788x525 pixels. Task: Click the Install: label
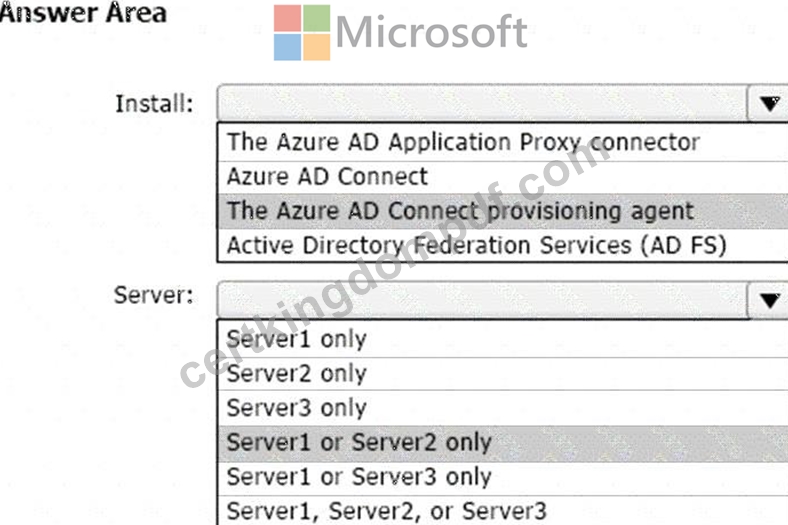click(154, 104)
